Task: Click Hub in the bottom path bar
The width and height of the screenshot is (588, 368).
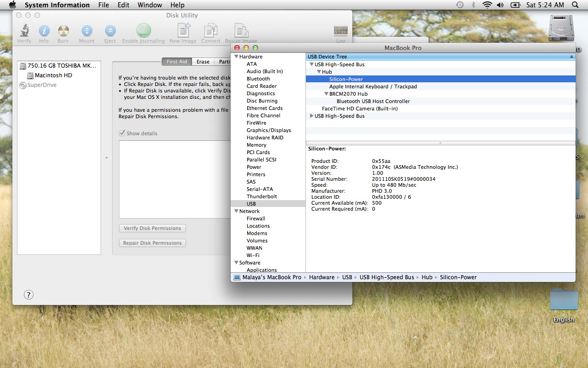Action: tap(427, 277)
